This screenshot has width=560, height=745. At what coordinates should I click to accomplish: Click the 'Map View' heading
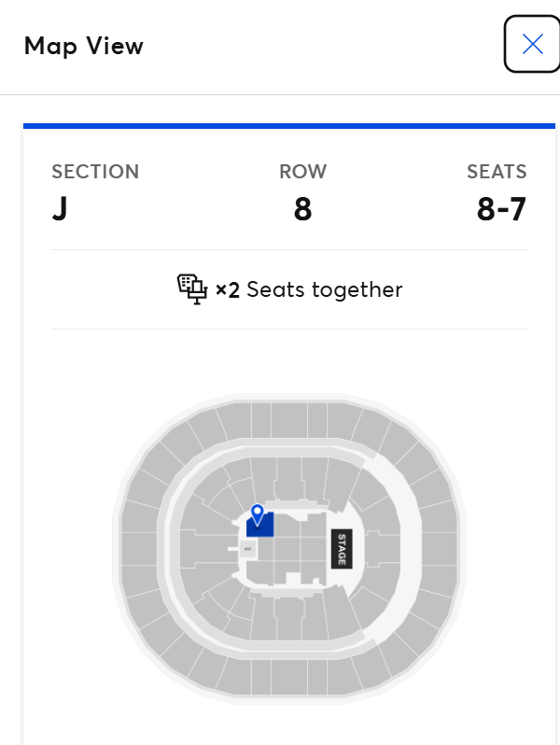click(84, 46)
